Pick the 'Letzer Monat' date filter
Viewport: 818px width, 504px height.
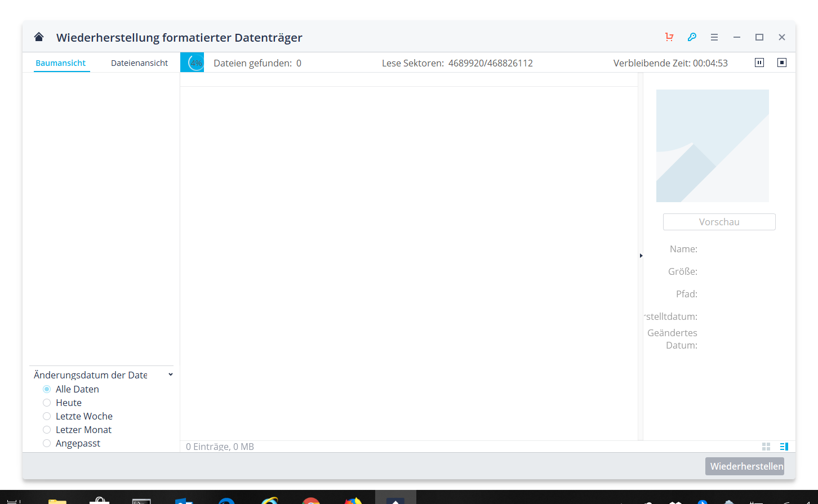click(47, 430)
